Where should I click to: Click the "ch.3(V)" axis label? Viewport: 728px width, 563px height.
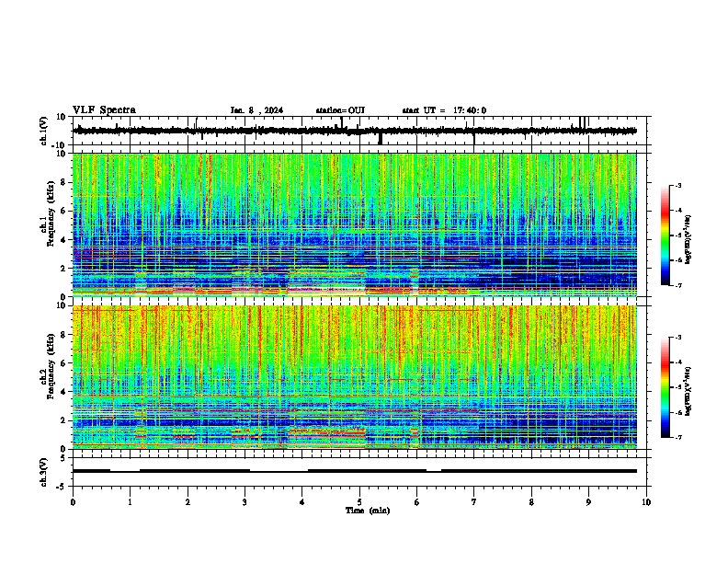pos(43,472)
